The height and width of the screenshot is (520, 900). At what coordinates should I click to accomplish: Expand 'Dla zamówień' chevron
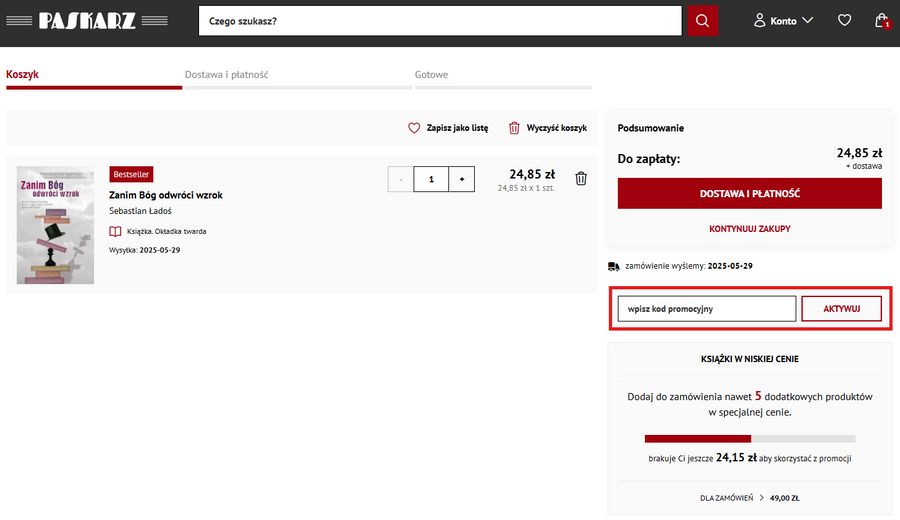(761, 497)
